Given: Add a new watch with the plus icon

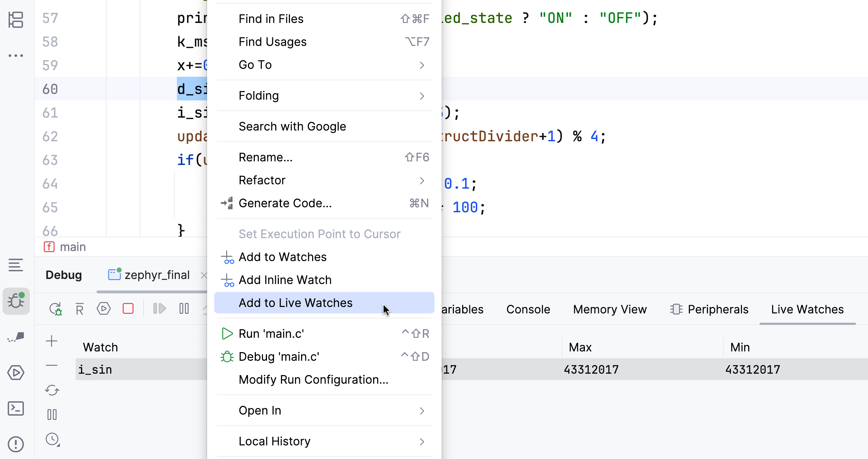Looking at the screenshot, I should pyautogui.click(x=52, y=341).
